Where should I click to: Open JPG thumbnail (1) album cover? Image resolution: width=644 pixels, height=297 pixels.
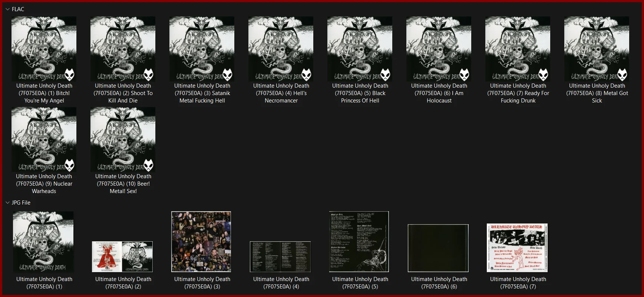[43, 242]
